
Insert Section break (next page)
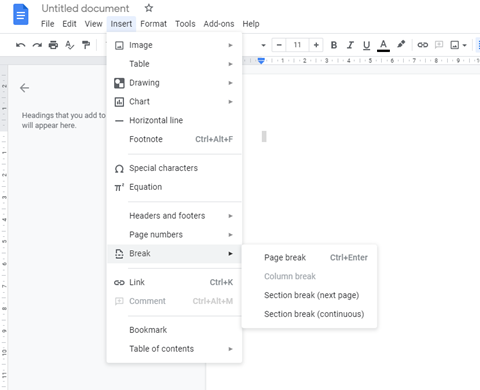pyautogui.click(x=309, y=295)
